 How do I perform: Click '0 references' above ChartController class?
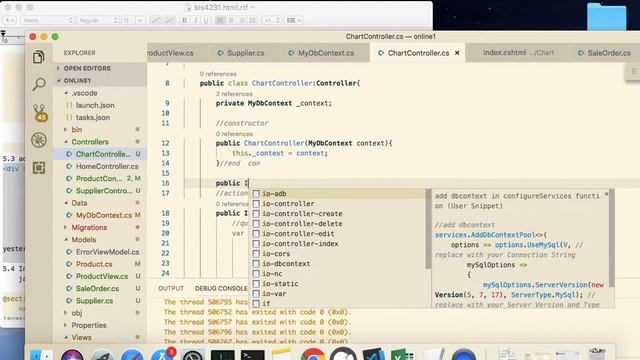tap(218, 74)
